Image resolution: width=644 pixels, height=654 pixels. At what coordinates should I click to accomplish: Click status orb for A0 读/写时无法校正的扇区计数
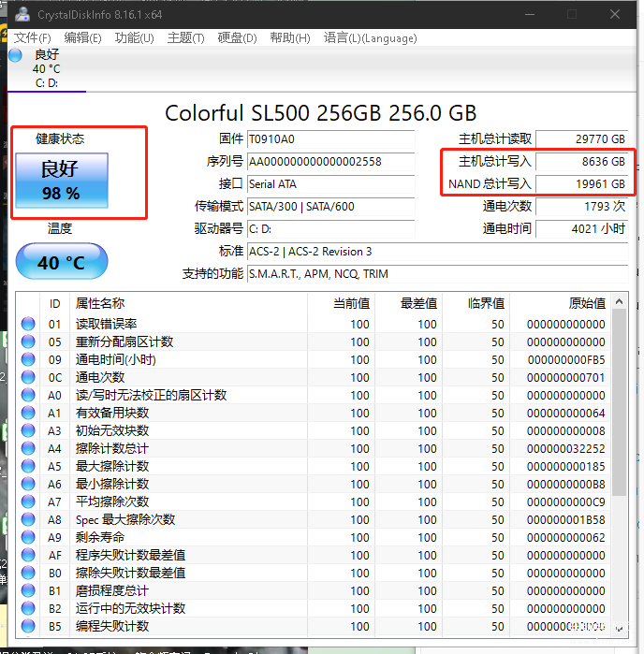[x=28, y=395]
